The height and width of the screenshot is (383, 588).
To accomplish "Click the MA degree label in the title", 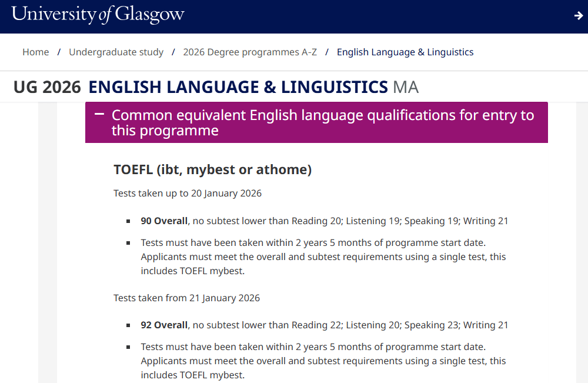I will coord(406,87).
